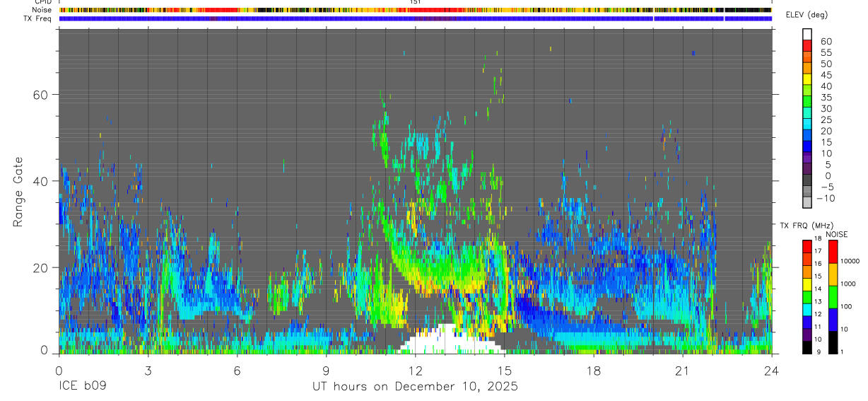The width and height of the screenshot is (868, 401).
Task: Click the Range Gate axis tick label '40'
Action: tap(42, 181)
